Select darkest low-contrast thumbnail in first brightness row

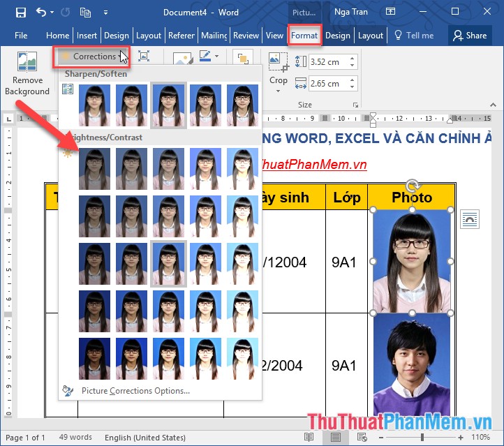[x=94, y=169]
